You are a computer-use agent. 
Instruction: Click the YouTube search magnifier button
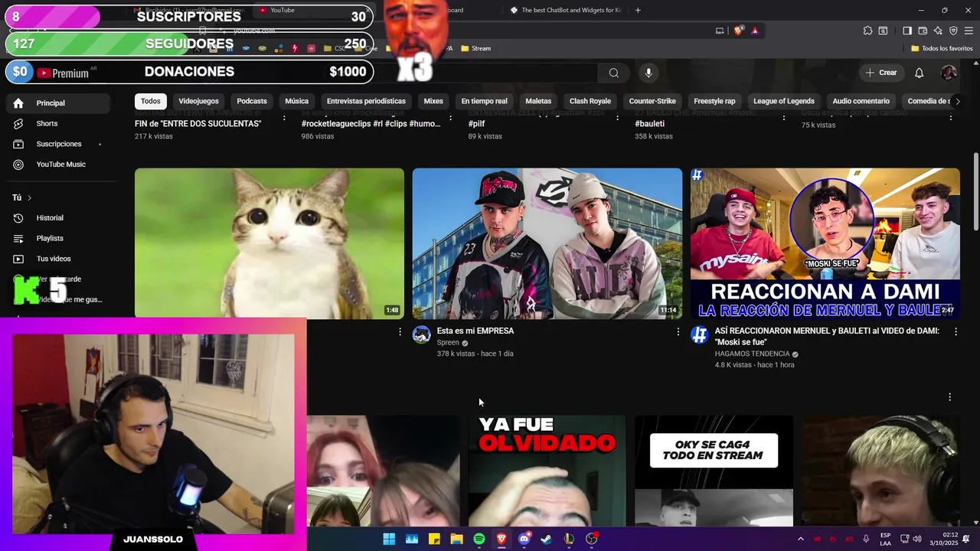(x=613, y=73)
